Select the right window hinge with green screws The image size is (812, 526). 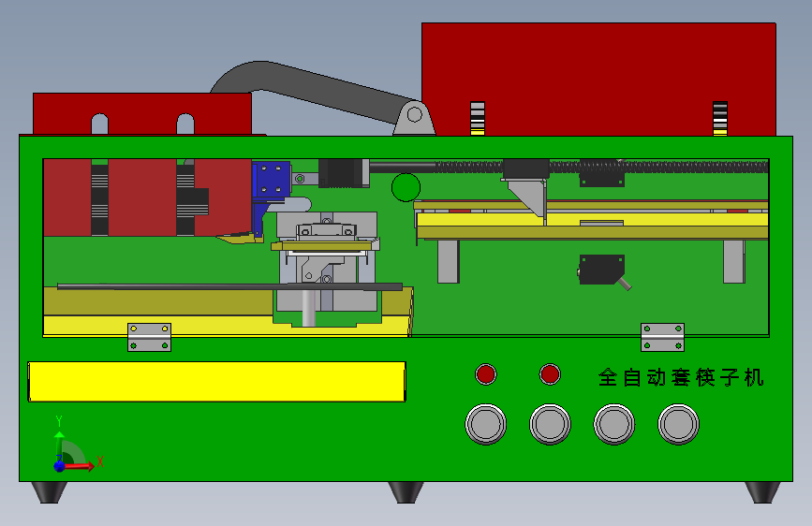662,337
